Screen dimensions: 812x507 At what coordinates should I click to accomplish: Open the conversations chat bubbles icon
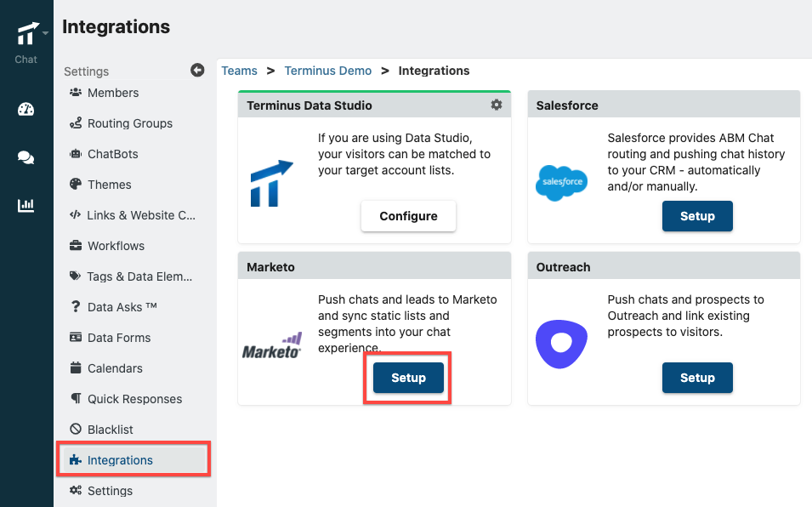coord(26,157)
